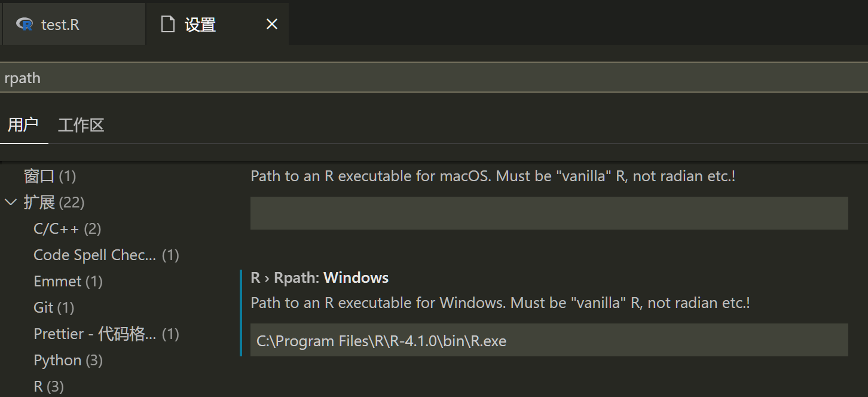Viewport: 868px width, 397px height.
Task: Click the Windows R.exe path input field
Action: point(549,340)
